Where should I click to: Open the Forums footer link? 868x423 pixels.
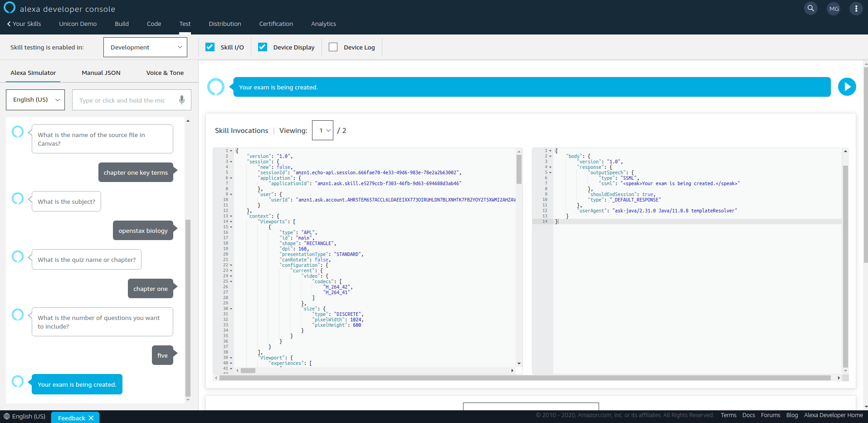tap(770, 415)
